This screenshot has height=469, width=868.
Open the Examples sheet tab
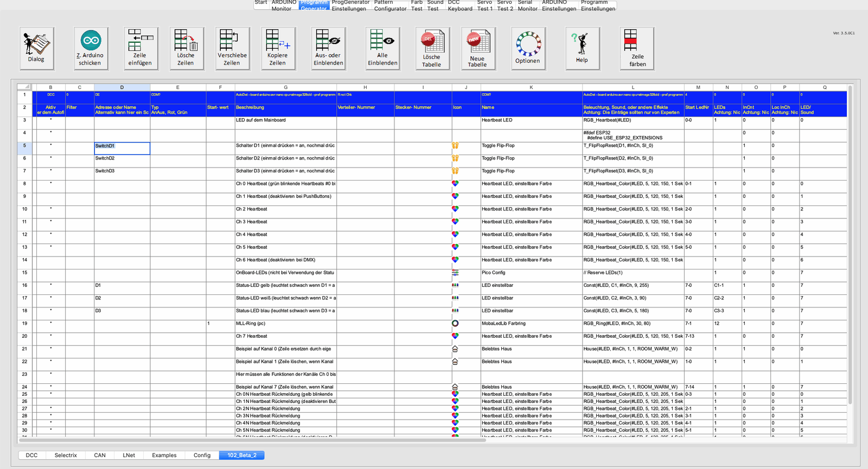tap(164, 455)
